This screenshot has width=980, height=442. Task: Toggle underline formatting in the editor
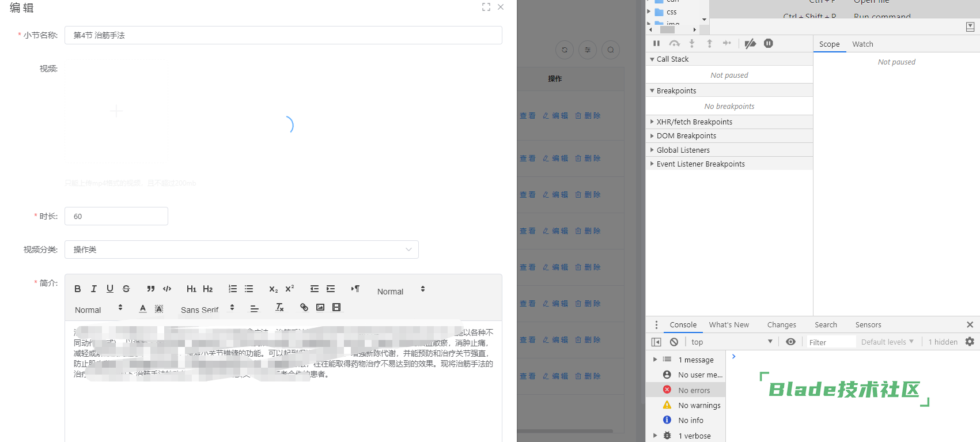click(110, 289)
